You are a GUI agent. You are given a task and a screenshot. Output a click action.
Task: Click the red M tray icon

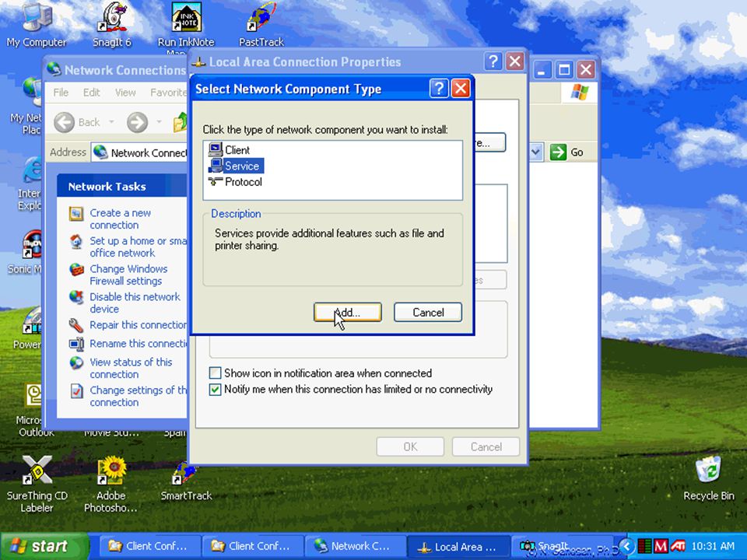click(x=661, y=546)
